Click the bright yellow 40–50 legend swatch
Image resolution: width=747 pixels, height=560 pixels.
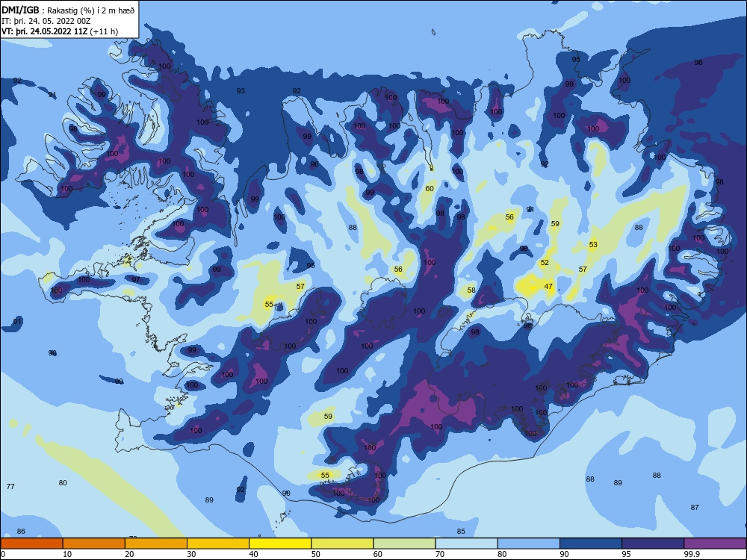point(280,544)
